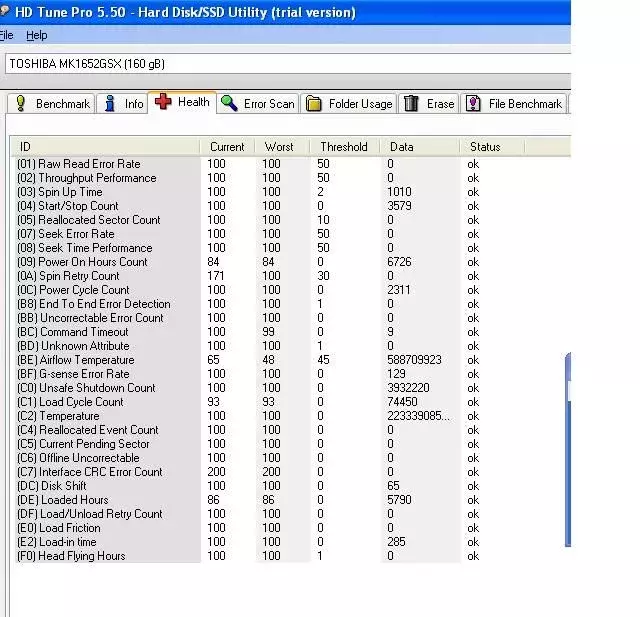Select the Raw Read Error Rate row

click(x=249, y=164)
